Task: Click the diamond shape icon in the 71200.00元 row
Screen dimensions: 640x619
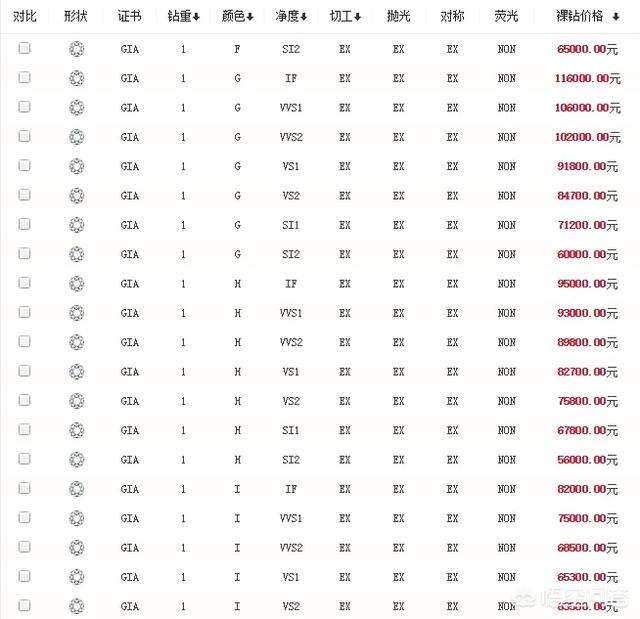Action: pyautogui.click(x=77, y=225)
